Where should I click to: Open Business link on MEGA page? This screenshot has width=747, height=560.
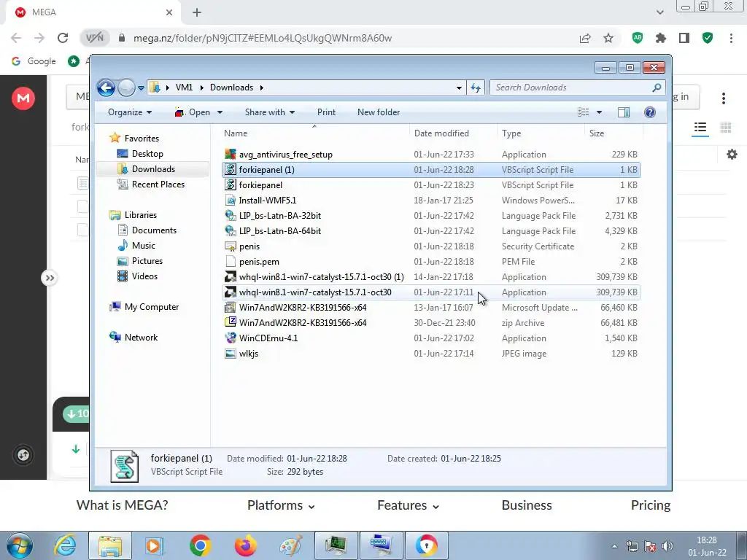click(527, 505)
